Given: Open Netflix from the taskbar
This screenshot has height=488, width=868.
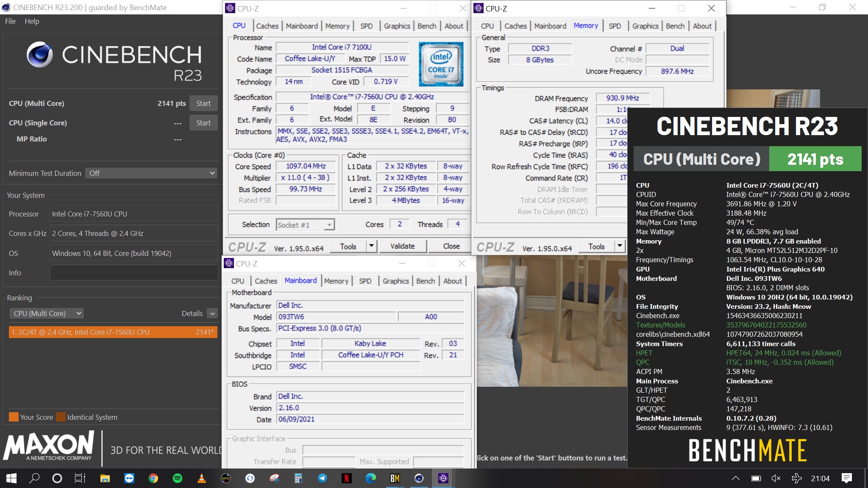Looking at the screenshot, I should point(347,478).
